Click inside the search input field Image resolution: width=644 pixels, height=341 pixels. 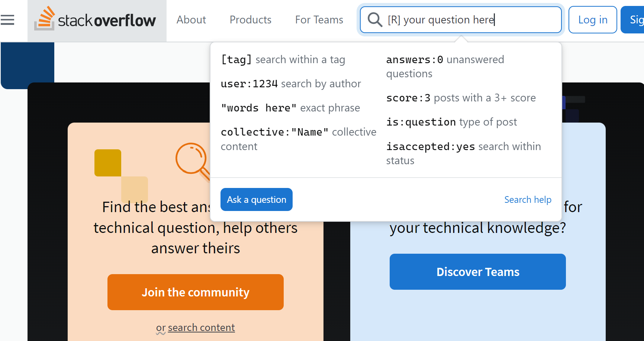click(x=468, y=20)
